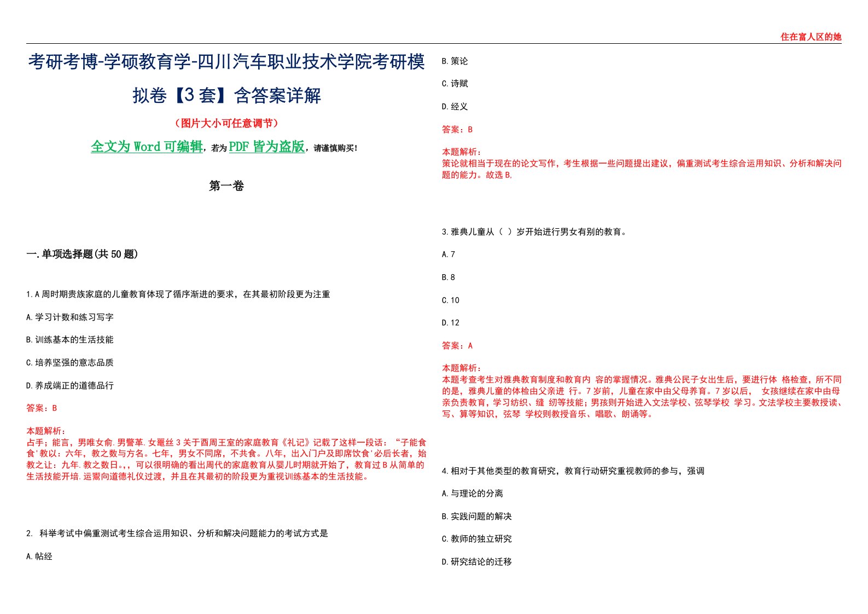
Task: Click the note 图片大小可任意调节
Action: [226, 123]
